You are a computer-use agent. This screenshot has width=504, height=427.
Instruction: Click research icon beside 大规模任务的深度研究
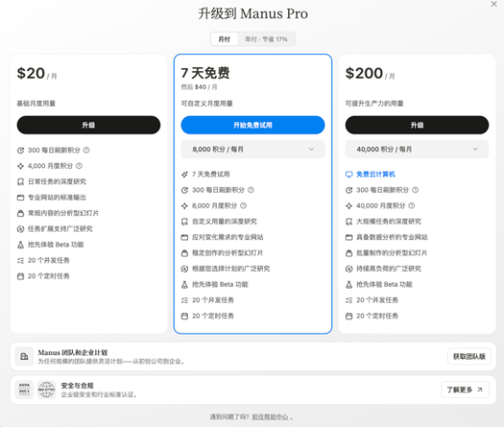pyautogui.click(x=349, y=221)
